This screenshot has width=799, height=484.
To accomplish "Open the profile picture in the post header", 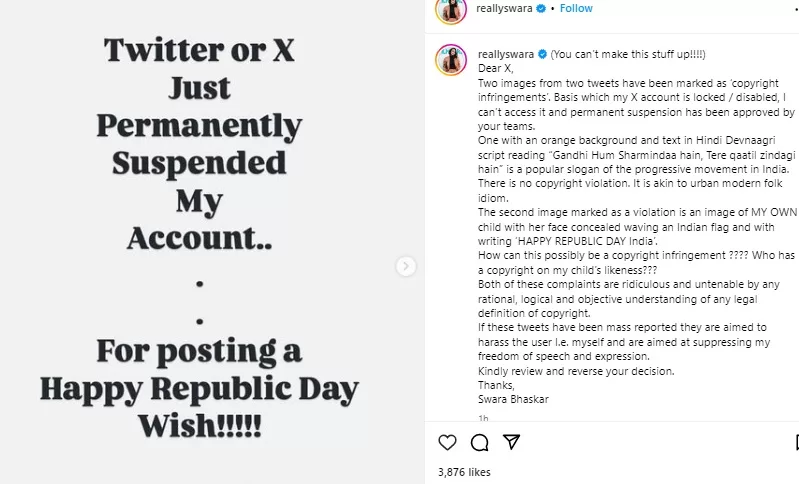I will point(450,9).
